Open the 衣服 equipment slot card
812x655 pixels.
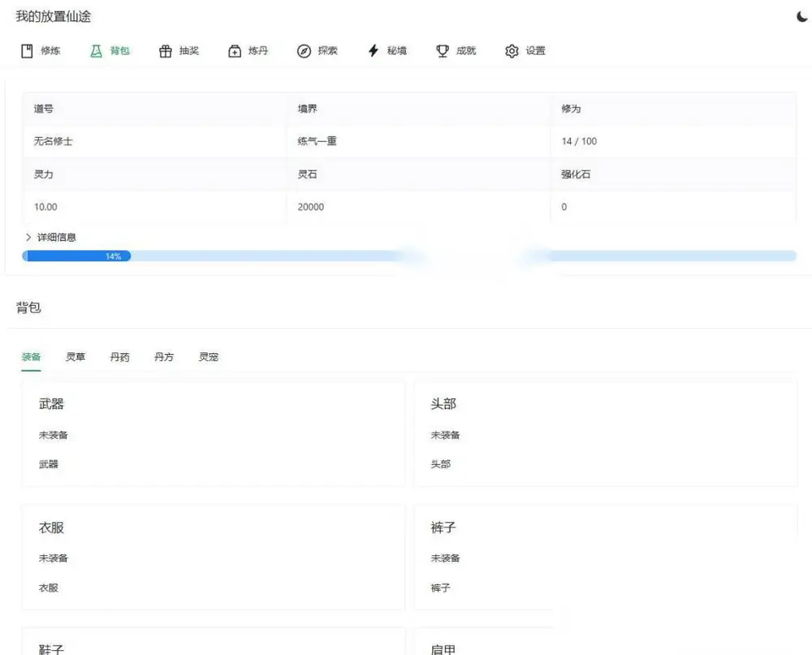[x=214, y=558]
